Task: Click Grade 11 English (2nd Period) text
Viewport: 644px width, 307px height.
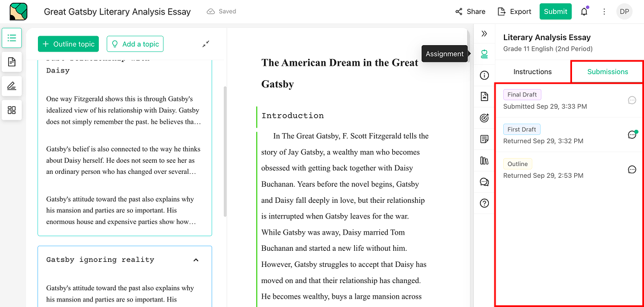Action: click(548, 49)
